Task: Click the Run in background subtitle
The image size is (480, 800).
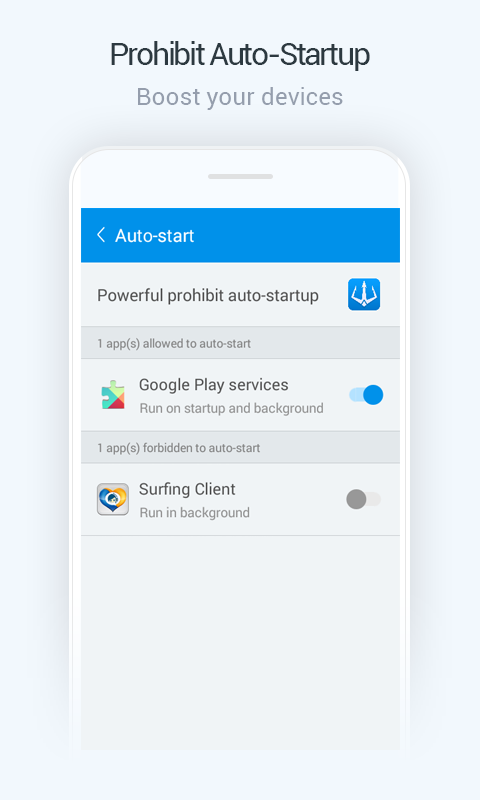Action: [194, 512]
